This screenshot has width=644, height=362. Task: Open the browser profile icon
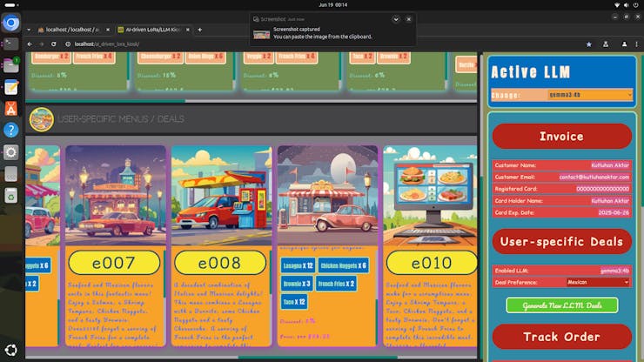pyautogui.click(x=624, y=44)
